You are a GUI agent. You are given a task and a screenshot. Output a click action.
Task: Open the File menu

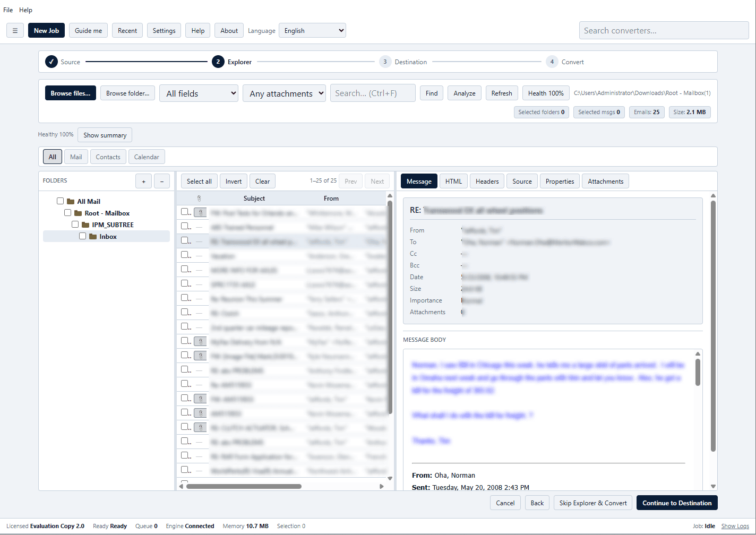(8, 10)
